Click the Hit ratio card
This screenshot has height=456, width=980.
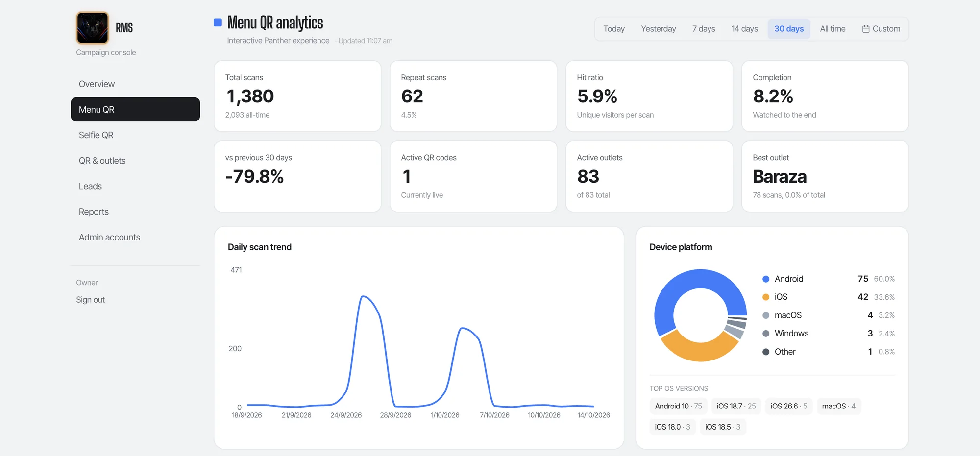[x=649, y=96]
